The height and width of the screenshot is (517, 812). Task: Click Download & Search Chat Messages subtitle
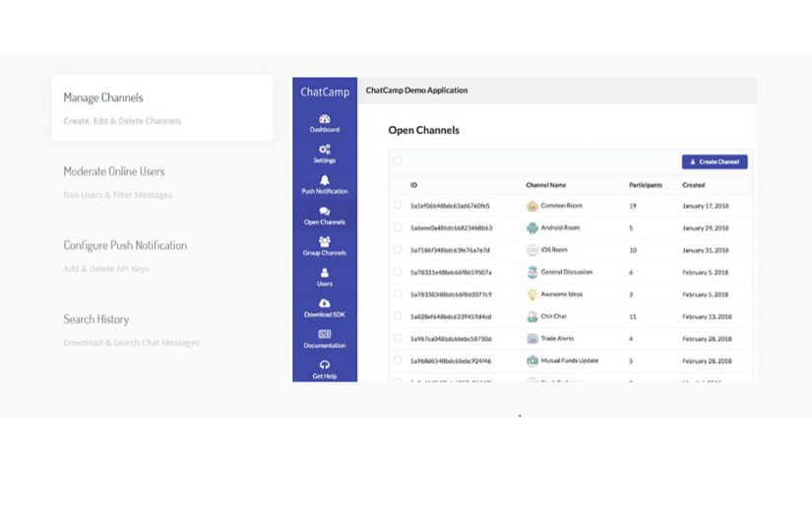(x=132, y=343)
